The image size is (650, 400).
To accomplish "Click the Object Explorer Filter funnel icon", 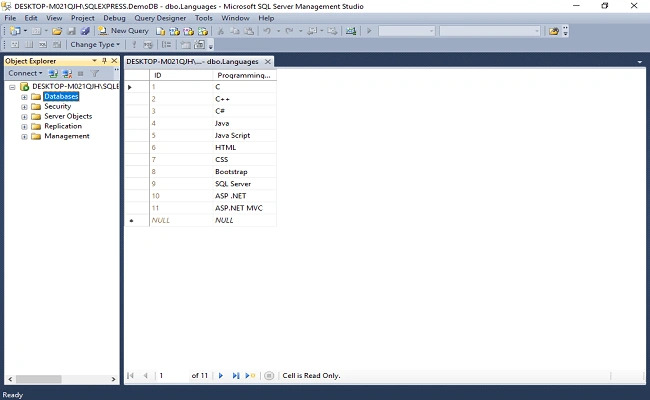I will [x=95, y=74].
